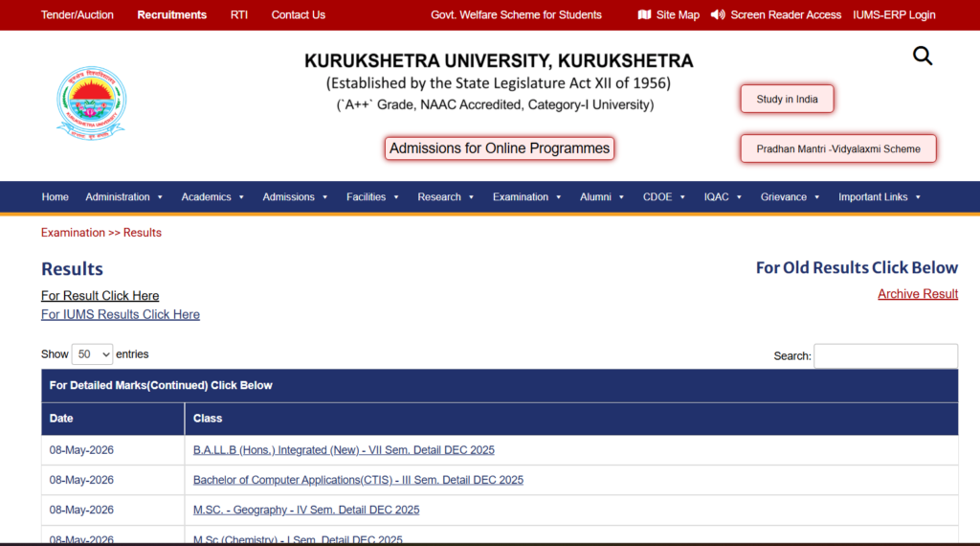
Task: Open Screen Reader Access text link
Action: [786, 14]
